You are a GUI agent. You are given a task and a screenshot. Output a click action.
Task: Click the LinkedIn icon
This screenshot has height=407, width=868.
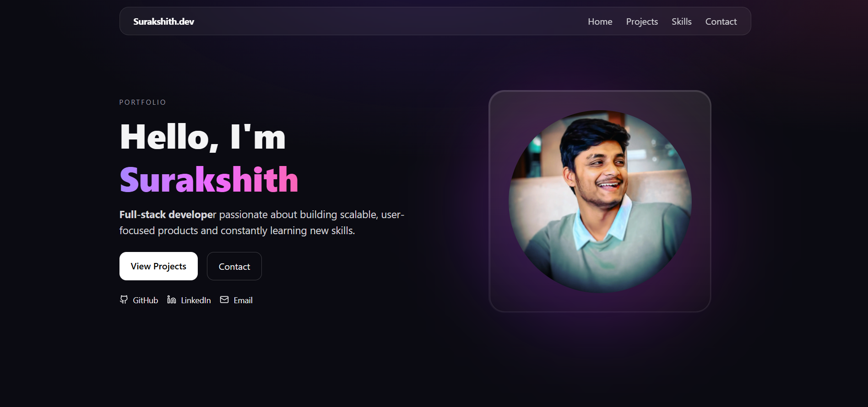[x=172, y=300]
